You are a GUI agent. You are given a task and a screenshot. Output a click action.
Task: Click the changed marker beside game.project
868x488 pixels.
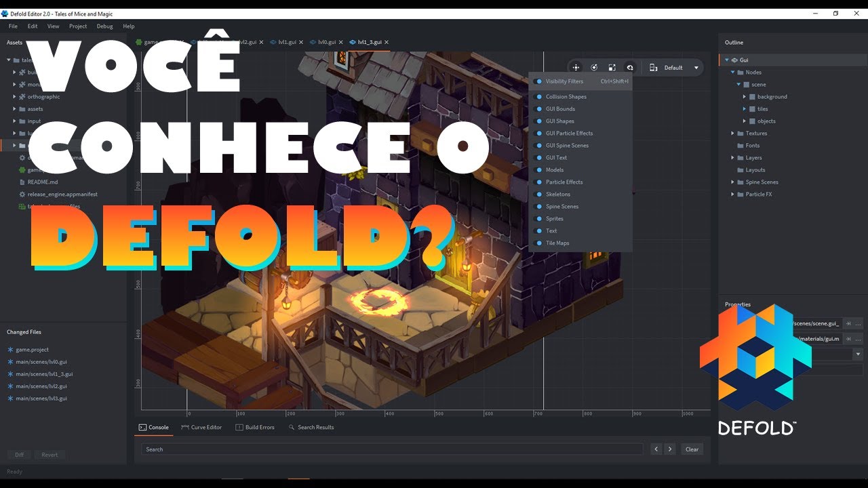10,350
